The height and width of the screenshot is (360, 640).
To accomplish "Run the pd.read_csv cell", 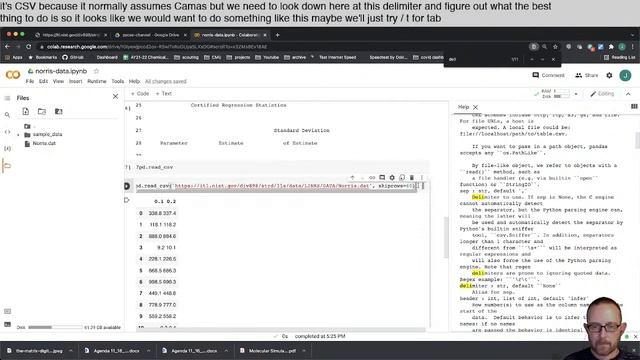I will pyautogui.click(x=127, y=186).
